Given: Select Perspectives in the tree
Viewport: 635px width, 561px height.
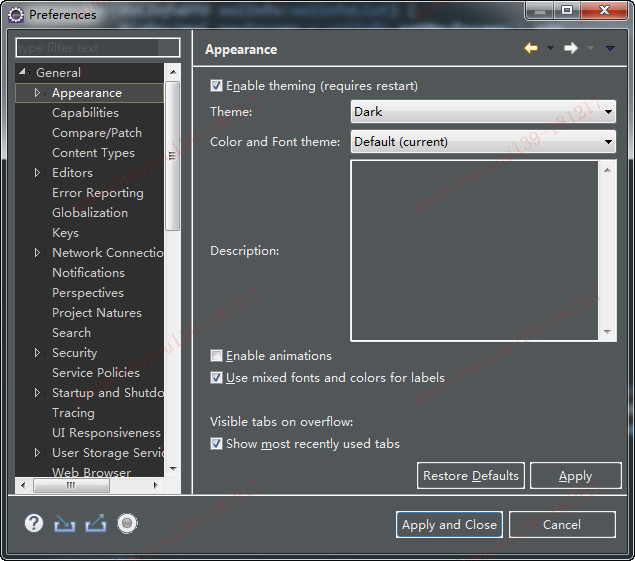Looking at the screenshot, I should 88,292.
